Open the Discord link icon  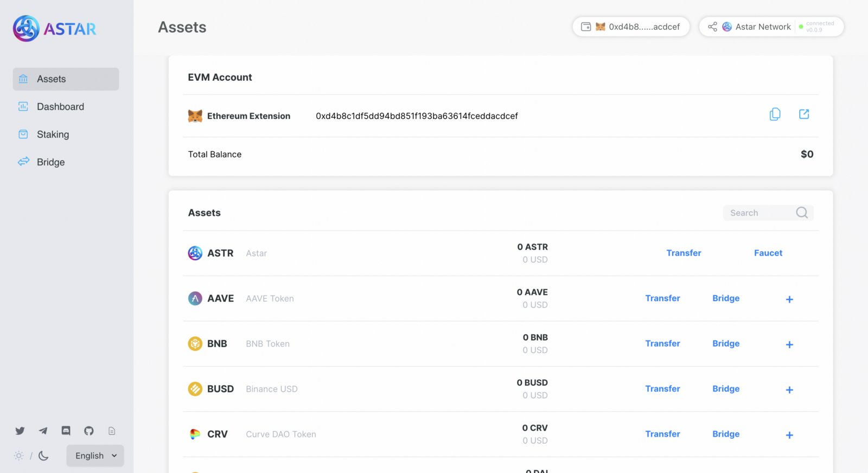point(66,431)
